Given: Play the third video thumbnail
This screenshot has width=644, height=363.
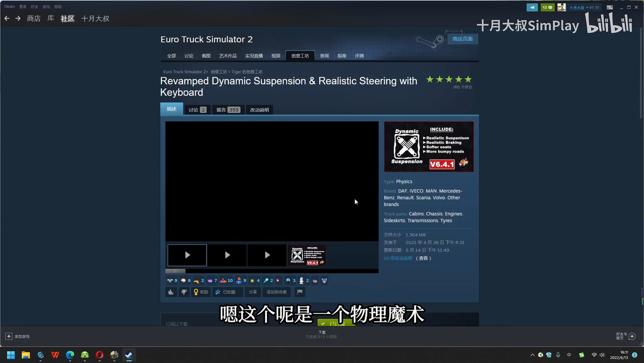Looking at the screenshot, I should (x=267, y=255).
